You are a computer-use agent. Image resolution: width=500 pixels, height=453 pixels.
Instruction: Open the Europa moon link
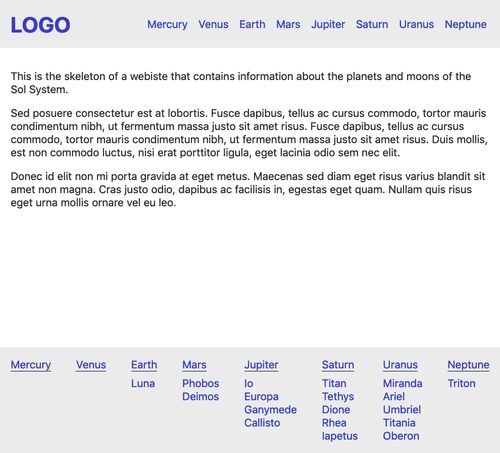tap(261, 397)
